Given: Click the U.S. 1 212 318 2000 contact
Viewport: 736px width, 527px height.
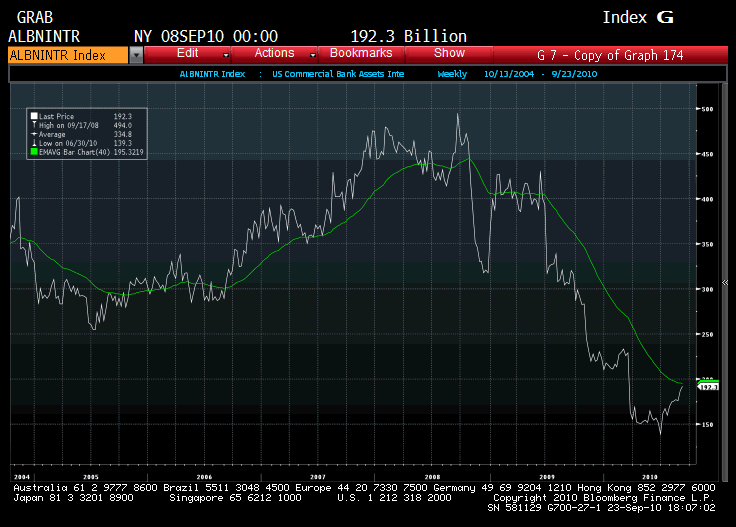Looking at the screenshot, I should [394, 498].
